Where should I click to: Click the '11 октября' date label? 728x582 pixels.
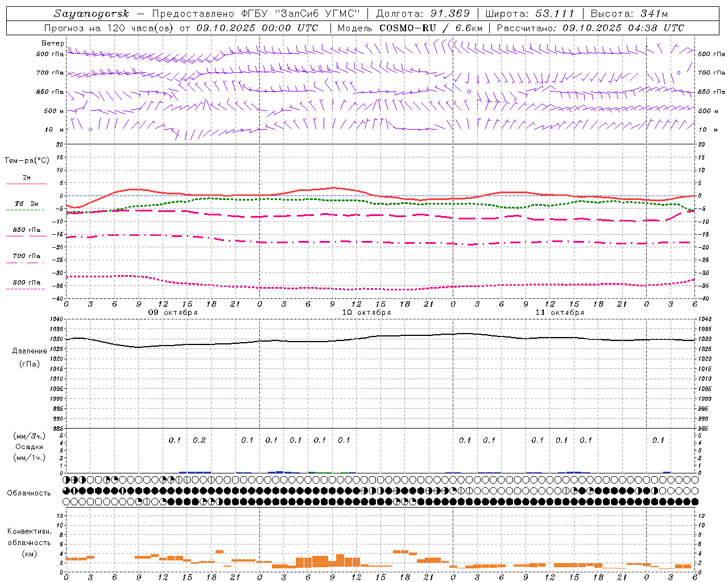tap(560, 313)
